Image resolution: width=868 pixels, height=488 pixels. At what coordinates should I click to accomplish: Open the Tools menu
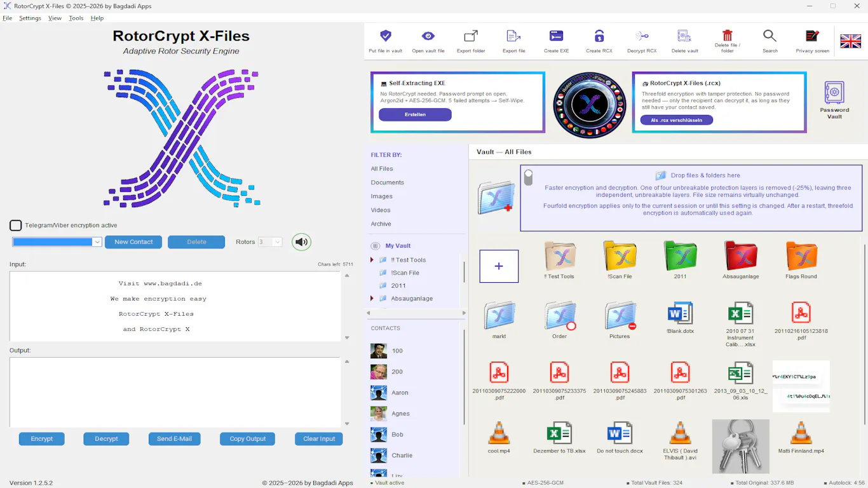coord(76,18)
